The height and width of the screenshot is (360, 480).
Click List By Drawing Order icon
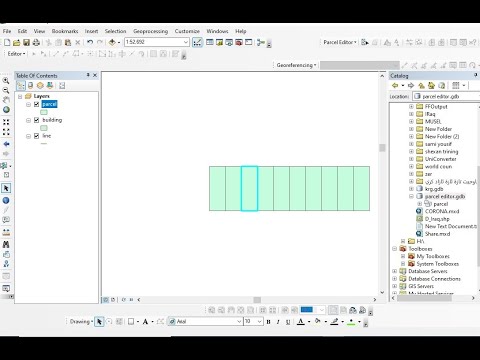click(21, 86)
